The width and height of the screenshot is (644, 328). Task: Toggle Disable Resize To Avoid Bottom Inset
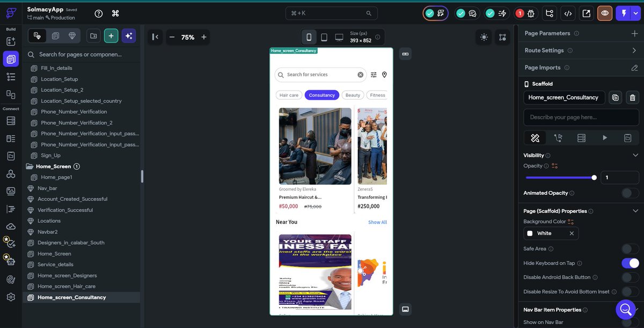[x=630, y=291]
